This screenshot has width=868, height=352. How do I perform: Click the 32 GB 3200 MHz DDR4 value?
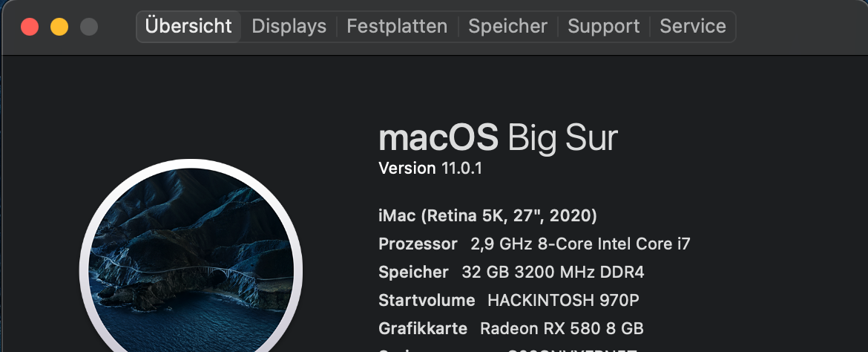point(553,273)
